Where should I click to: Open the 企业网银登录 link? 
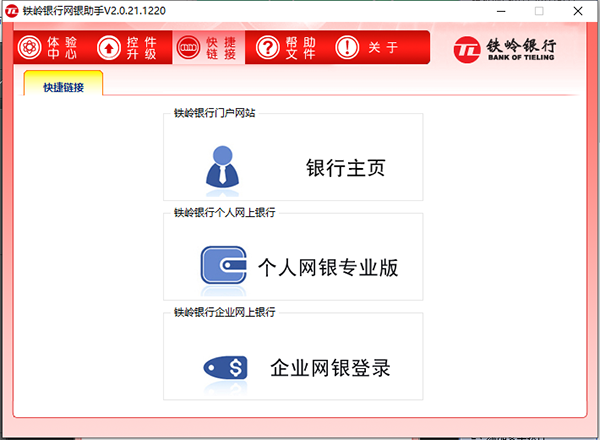click(x=330, y=368)
